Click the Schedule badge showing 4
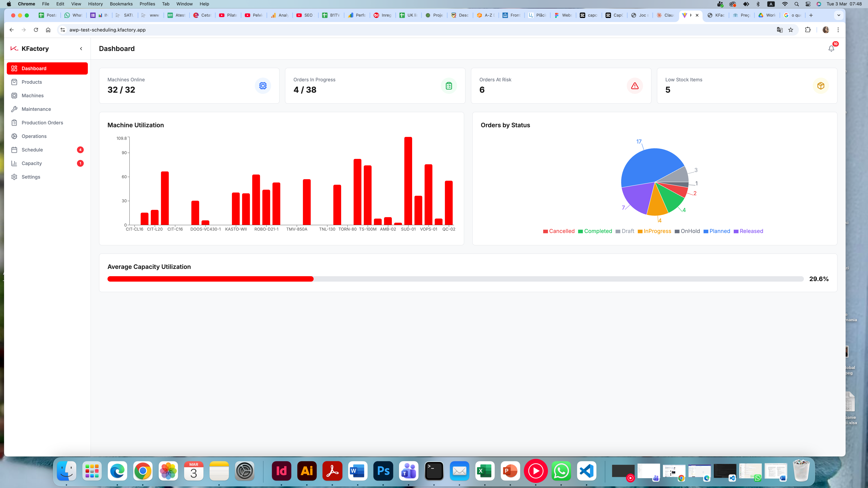 80,150
